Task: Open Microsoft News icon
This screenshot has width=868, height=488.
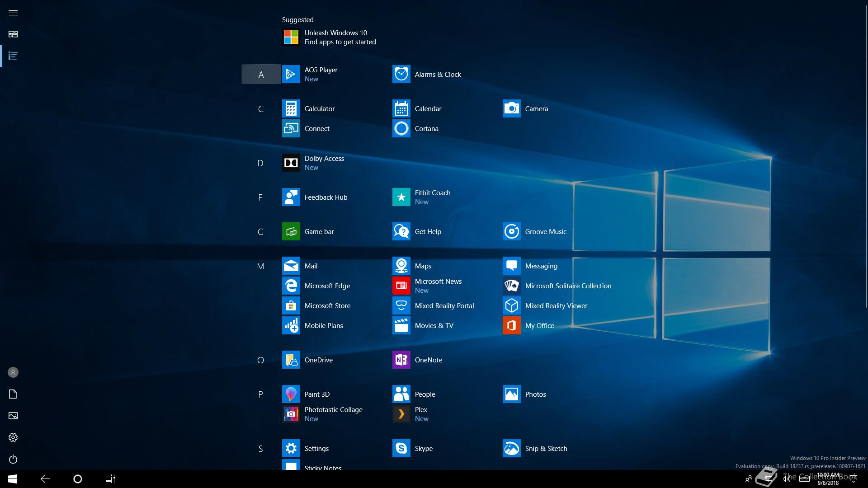Action: coord(401,286)
